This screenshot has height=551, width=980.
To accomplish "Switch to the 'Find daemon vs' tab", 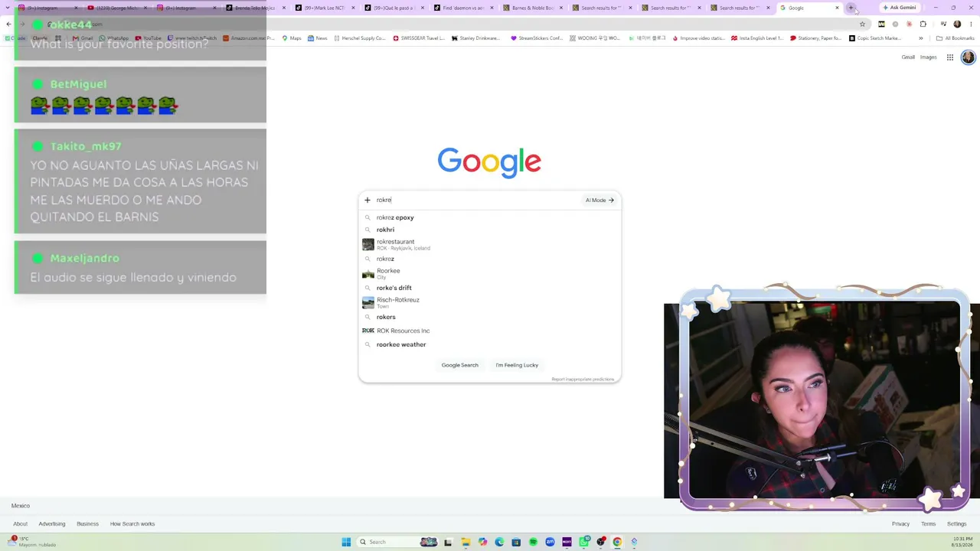I will [463, 8].
